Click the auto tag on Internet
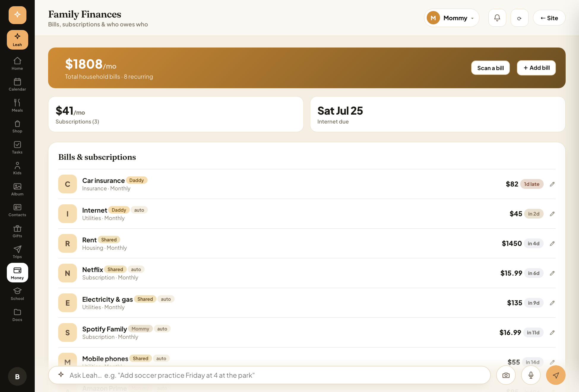The image size is (579, 392). [139, 210]
